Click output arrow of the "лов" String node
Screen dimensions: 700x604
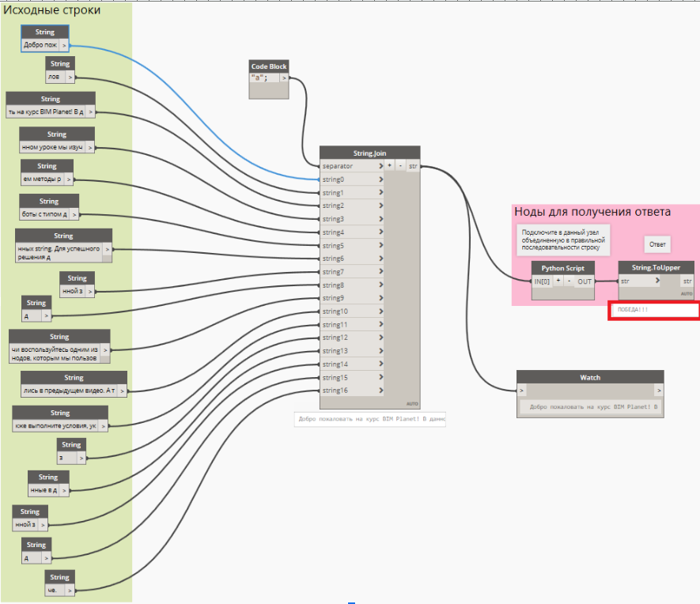pos(70,77)
